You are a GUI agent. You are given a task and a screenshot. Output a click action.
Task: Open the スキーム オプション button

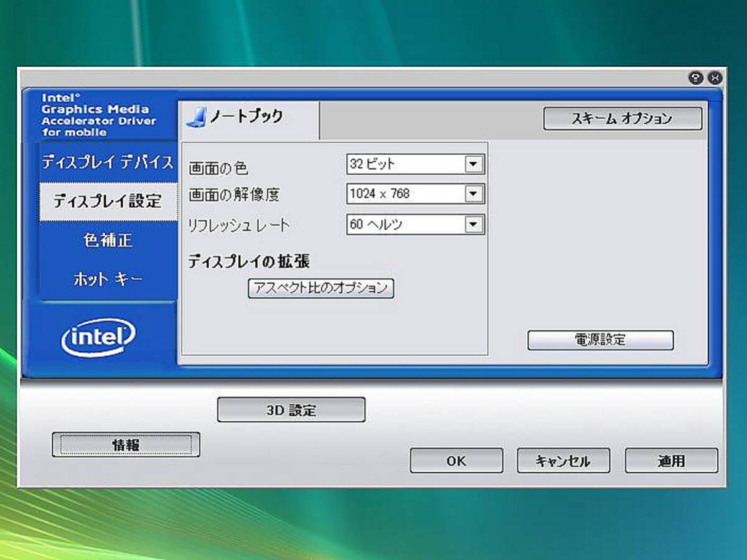(622, 119)
